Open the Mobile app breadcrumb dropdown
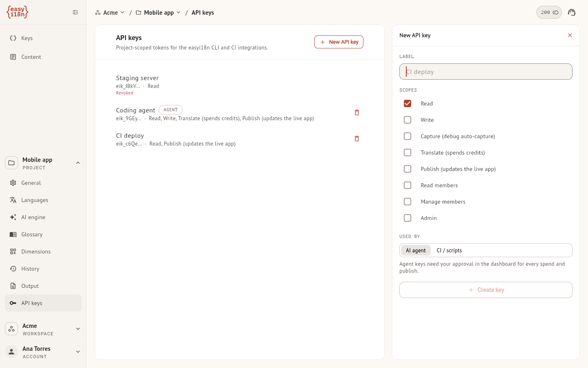The image size is (588, 368). click(x=158, y=13)
